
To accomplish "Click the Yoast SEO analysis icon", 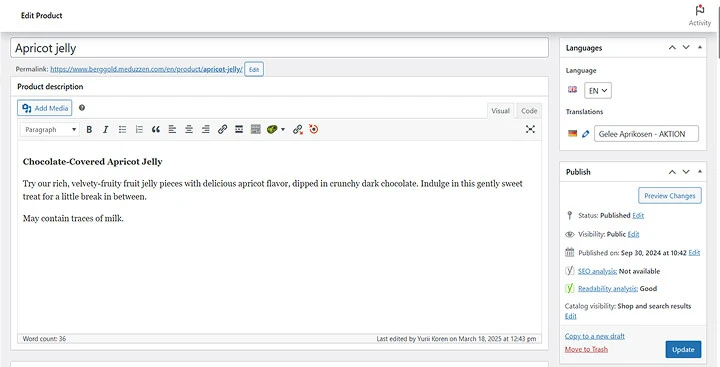I will pyautogui.click(x=569, y=271).
